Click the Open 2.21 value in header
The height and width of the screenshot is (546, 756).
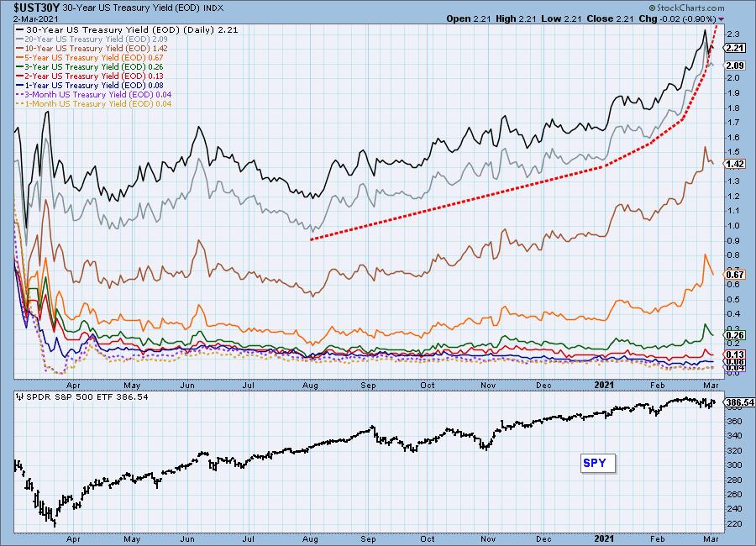pyautogui.click(x=468, y=18)
